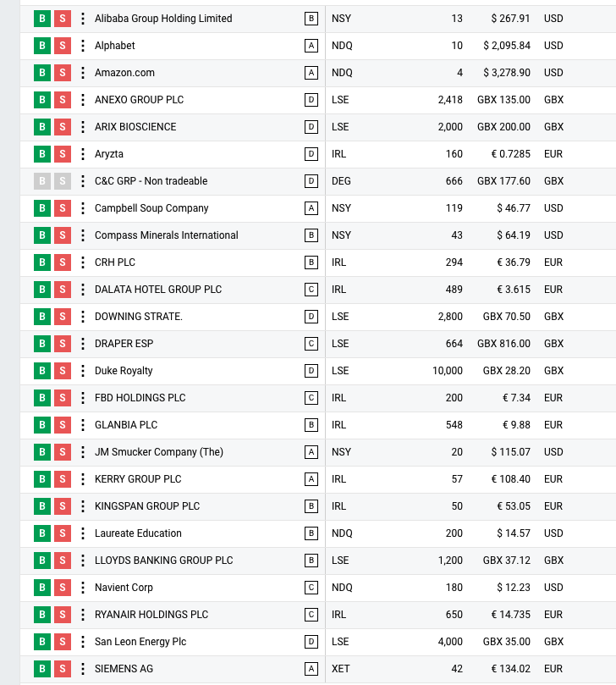Select the ANEXO GROUP PLC quantity 2,418
Viewport: 616px width, 685px height.
[x=450, y=100]
